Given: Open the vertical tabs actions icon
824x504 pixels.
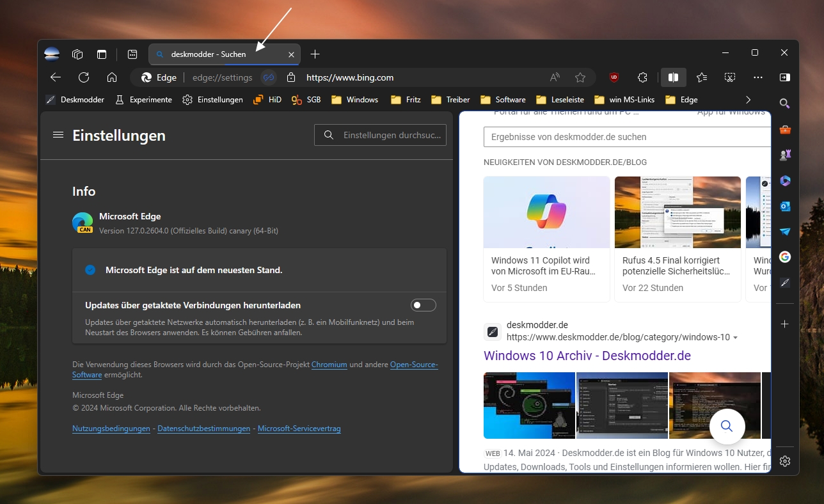Looking at the screenshot, I should [x=102, y=54].
